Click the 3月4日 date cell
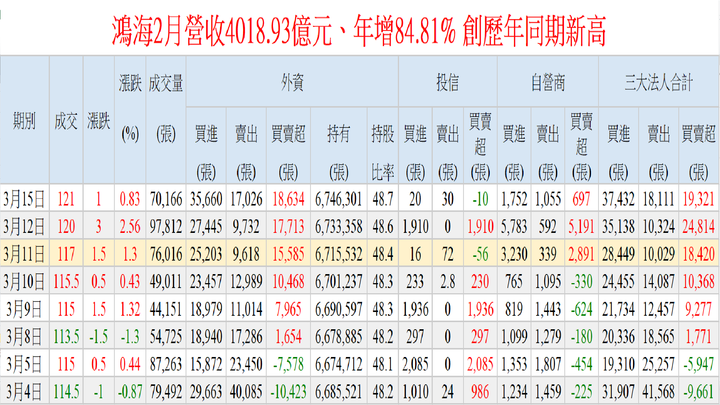Viewport: 720px width, 405px height. click(24, 392)
